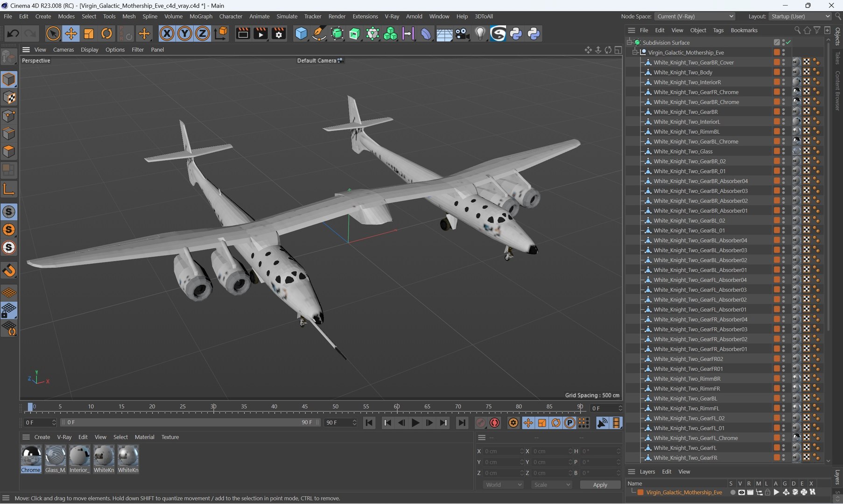843x504 pixels.
Task: Toggle Z axis lock
Action: pyautogui.click(x=203, y=33)
